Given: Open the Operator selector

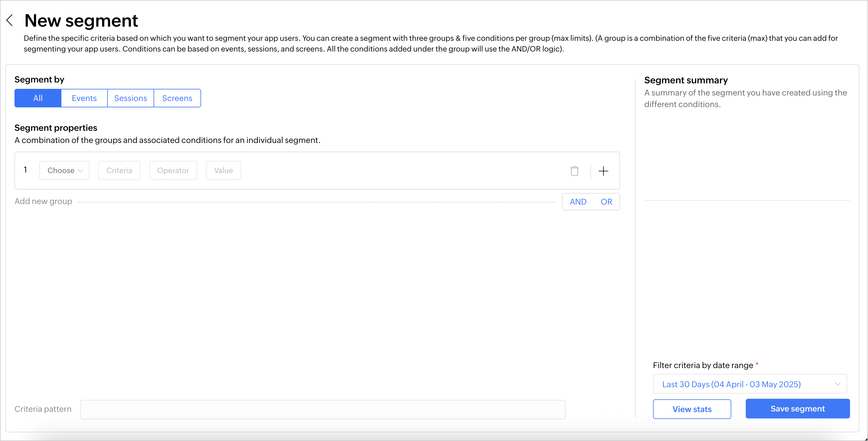Looking at the screenshot, I should [173, 170].
